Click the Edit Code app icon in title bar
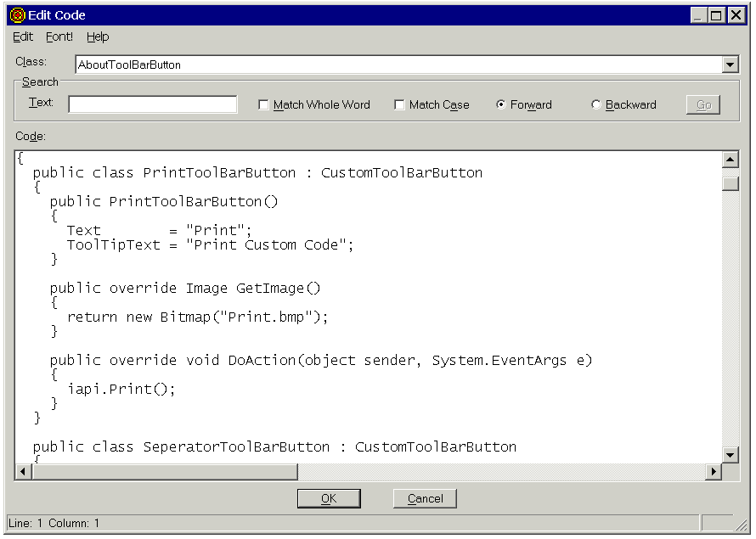This screenshot has width=756, height=539. point(16,14)
